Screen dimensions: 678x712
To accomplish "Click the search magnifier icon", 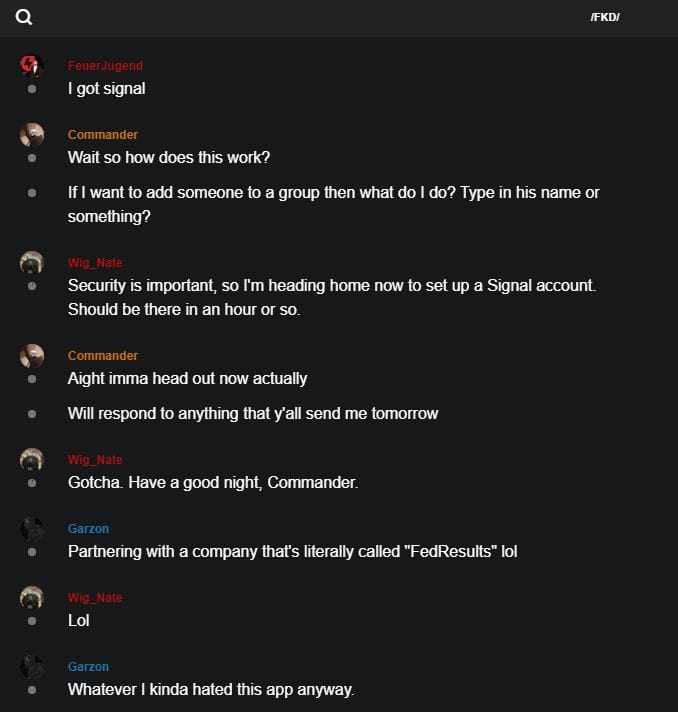I will 24,17.
